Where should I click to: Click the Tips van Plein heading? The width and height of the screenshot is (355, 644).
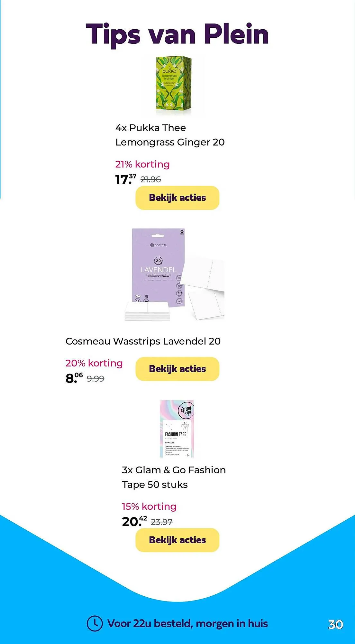click(x=177, y=34)
